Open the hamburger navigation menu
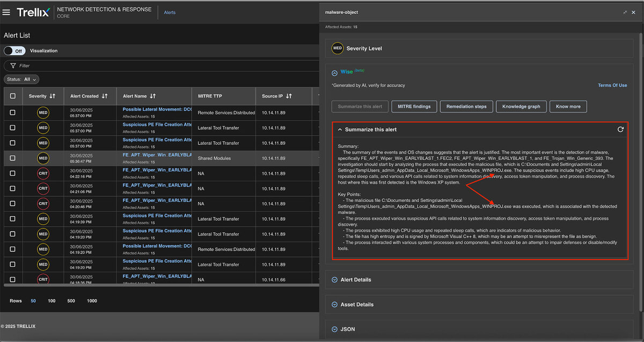The width and height of the screenshot is (644, 342). click(6, 12)
